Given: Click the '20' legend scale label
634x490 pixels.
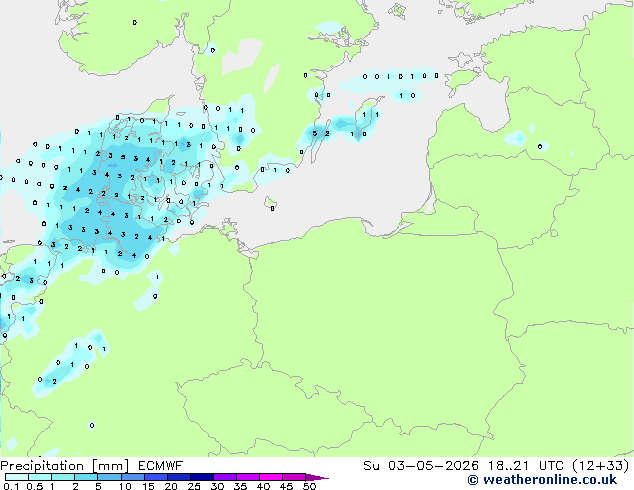Looking at the screenshot, I should tap(171, 486).
